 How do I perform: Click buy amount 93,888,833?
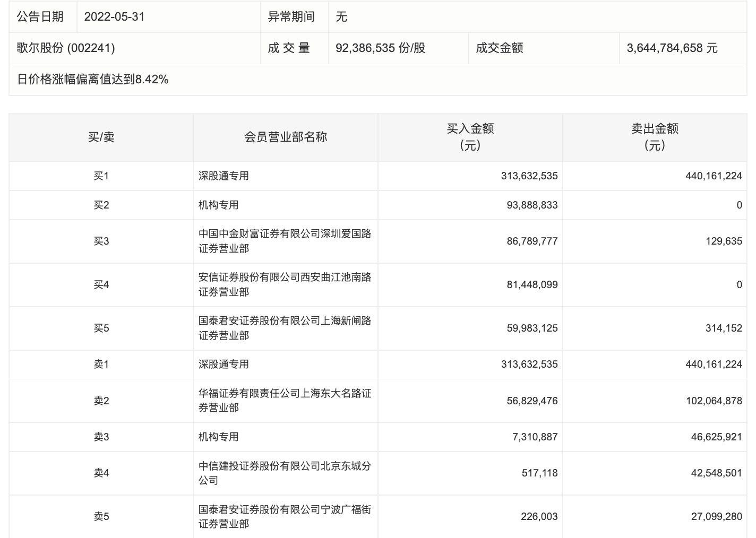coord(532,205)
